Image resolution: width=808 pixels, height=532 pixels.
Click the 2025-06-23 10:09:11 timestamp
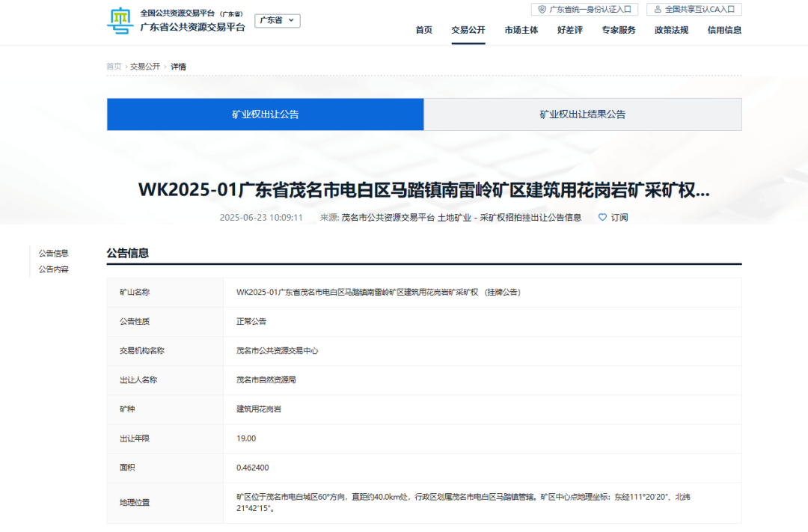[261, 218]
